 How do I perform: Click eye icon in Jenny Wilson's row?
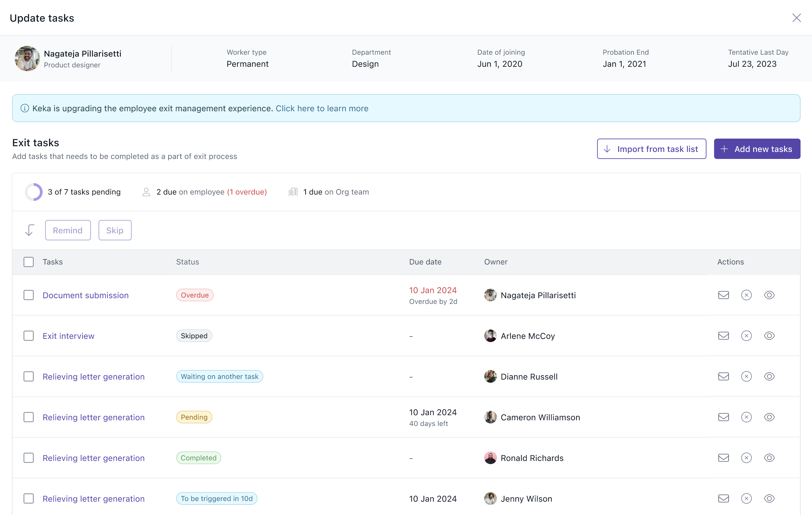tap(769, 498)
